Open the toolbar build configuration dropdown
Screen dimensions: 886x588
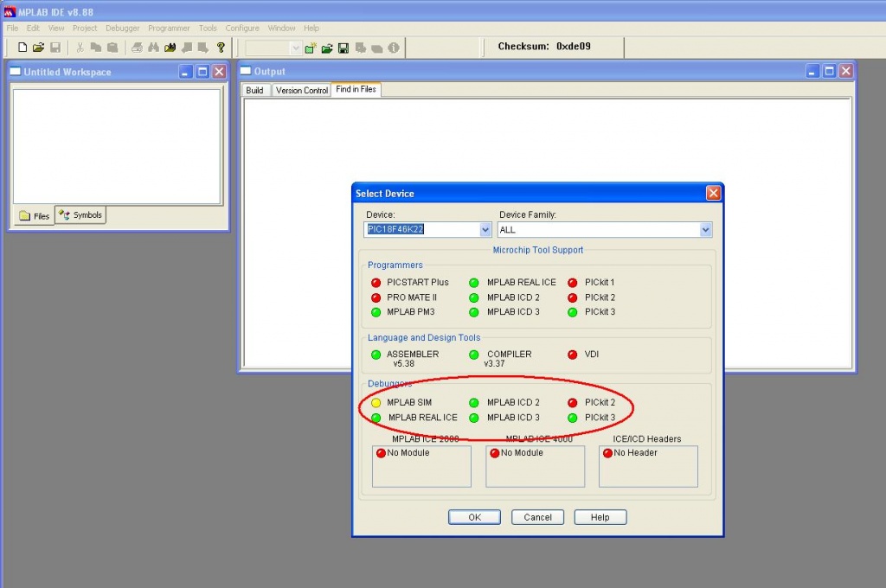pyautogui.click(x=296, y=48)
